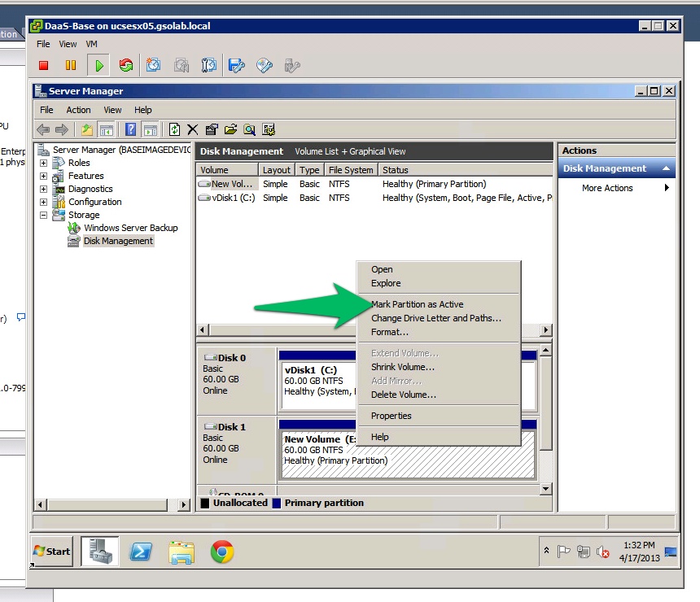Click the clock showing 1:32 PM
700x602 pixels.
[639, 545]
